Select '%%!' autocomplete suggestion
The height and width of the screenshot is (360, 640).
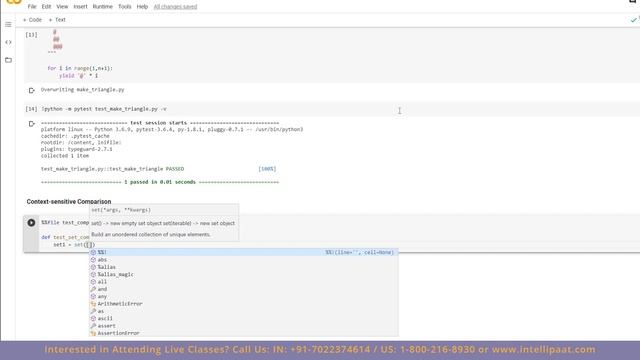point(244,252)
